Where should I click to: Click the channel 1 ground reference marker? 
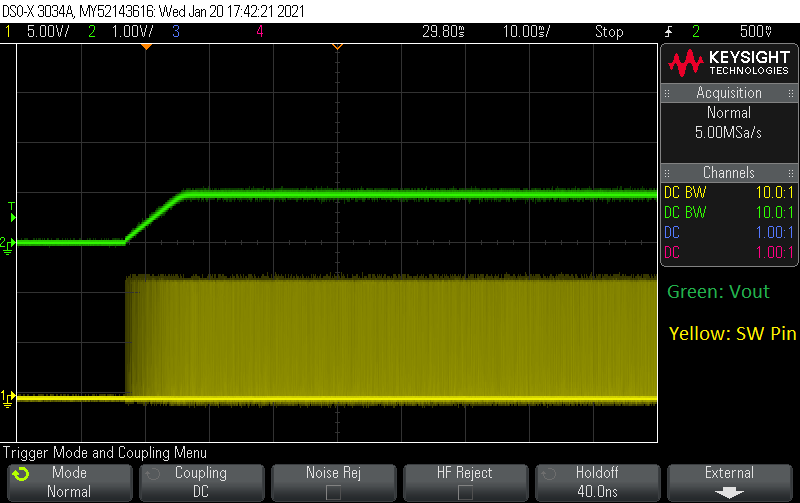point(8,399)
